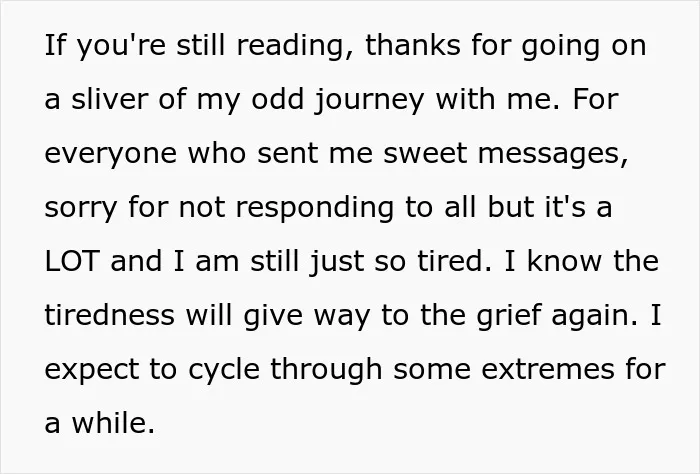
Task: Click on the word "messages,"
Action: 553,155
